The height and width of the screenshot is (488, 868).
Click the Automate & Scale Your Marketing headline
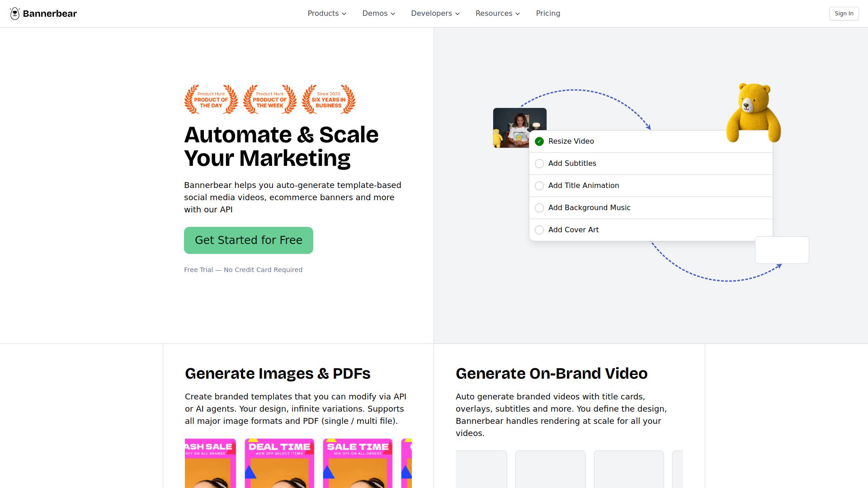[x=281, y=146]
